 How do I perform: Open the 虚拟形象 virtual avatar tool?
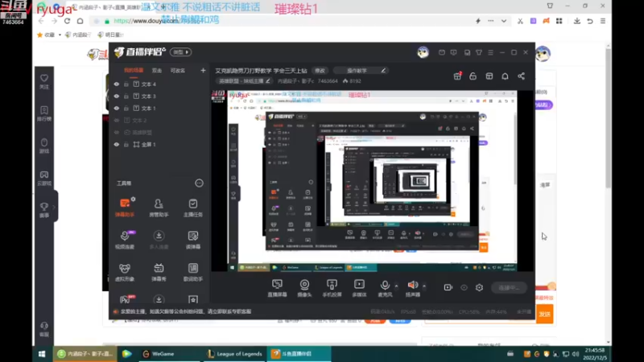tap(125, 272)
